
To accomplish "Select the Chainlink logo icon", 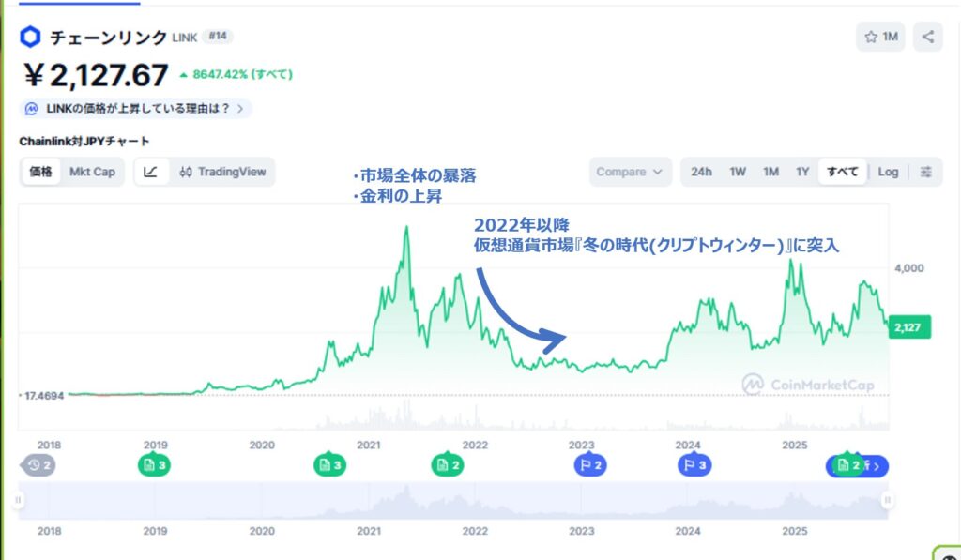I will pos(29,37).
